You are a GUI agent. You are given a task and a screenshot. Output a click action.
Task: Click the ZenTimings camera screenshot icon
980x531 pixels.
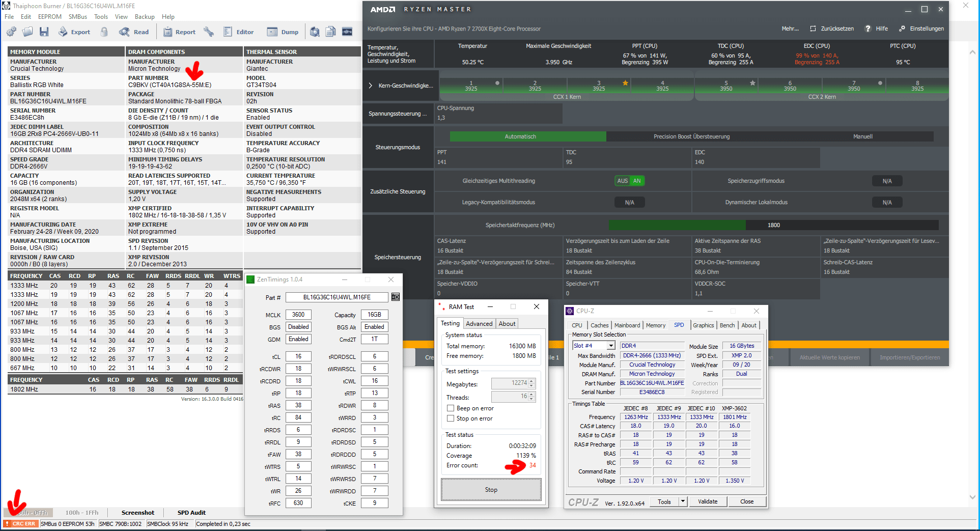396,297
